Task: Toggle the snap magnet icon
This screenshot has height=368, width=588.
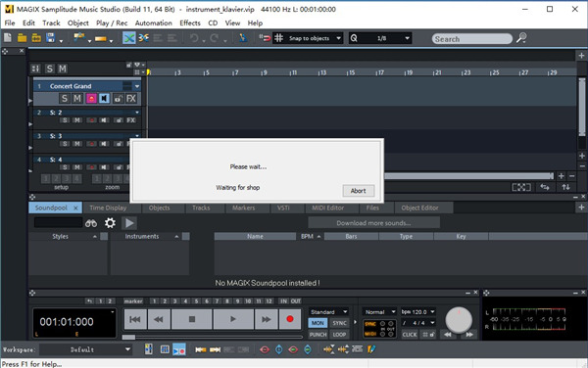Action: 265,38
